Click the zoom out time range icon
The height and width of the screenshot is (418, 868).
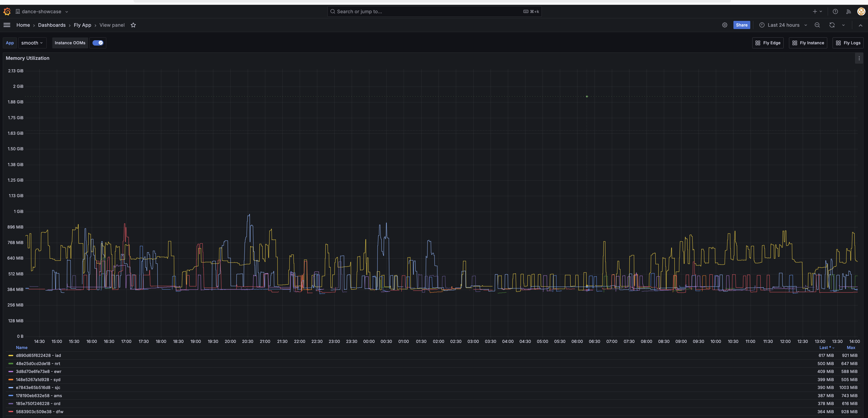(x=818, y=25)
